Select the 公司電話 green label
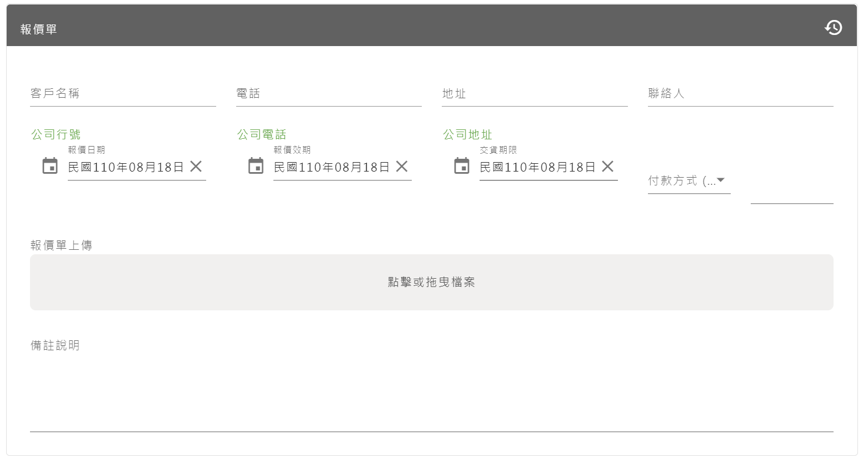The image size is (868, 463). point(261,134)
